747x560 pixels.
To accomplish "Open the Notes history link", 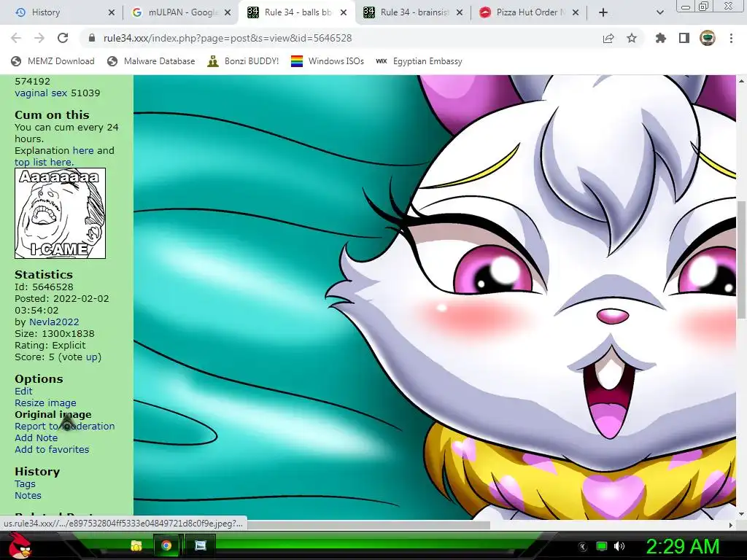I will click(28, 496).
